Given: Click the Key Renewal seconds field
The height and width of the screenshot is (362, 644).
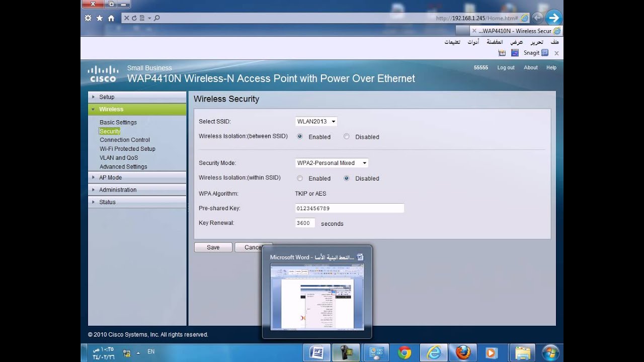Looking at the screenshot, I should [x=305, y=223].
